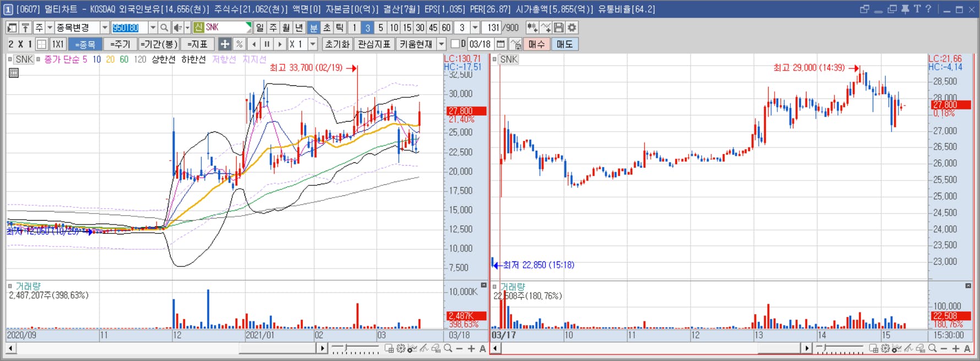Click the pause playback button
This screenshot has width=980, height=361.
tap(267, 44)
